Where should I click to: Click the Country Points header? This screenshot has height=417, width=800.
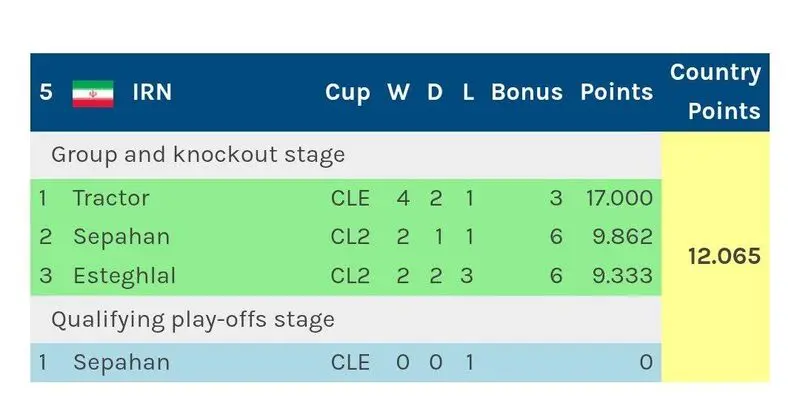click(716, 92)
